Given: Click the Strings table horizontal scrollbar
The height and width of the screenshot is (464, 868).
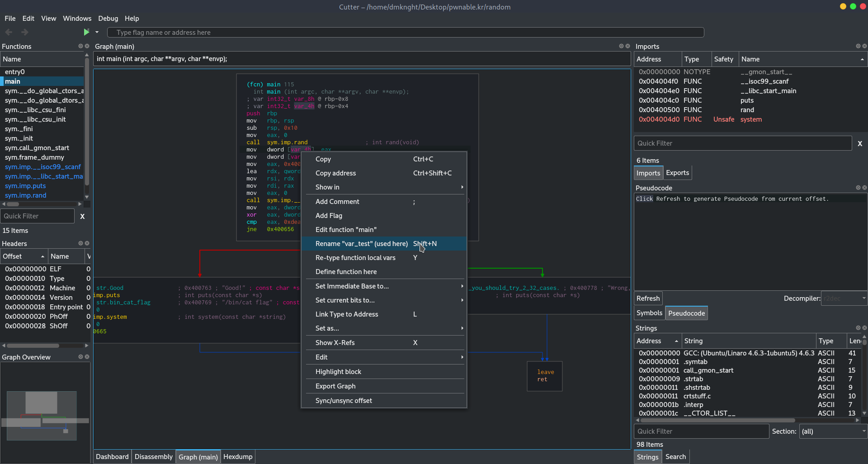Looking at the screenshot, I should click(717, 420).
